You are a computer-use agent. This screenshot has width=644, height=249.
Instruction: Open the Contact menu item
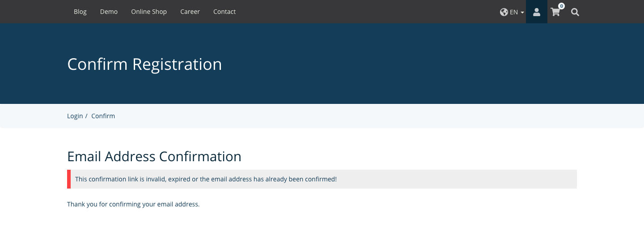[225, 12]
